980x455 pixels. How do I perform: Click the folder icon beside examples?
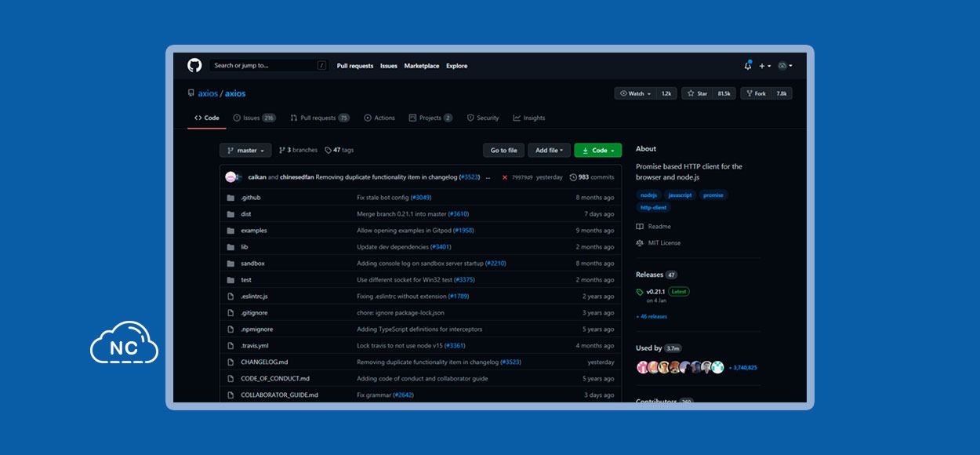click(230, 231)
